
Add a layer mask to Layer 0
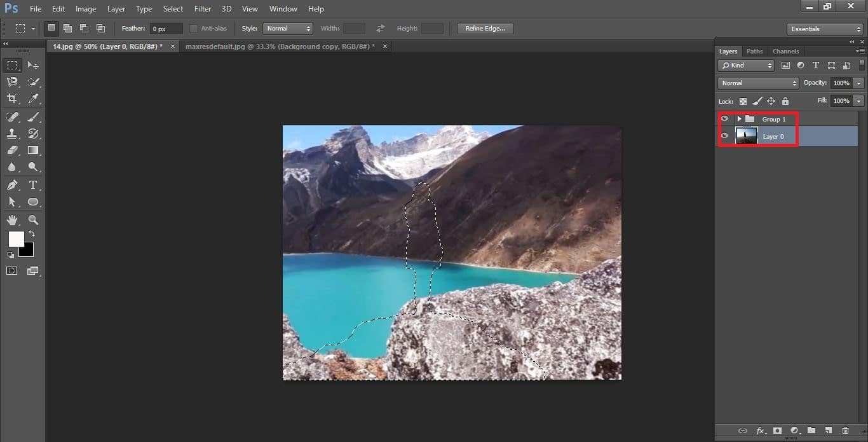click(778, 431)
